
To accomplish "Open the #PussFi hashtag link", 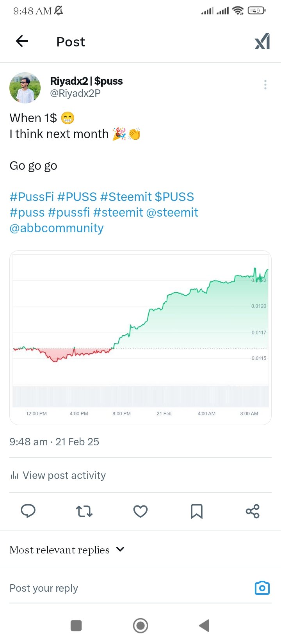I will (32, 197).
